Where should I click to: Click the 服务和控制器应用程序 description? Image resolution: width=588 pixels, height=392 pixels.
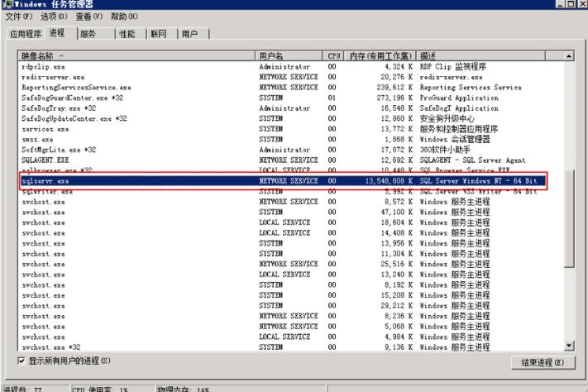point(459,129)
